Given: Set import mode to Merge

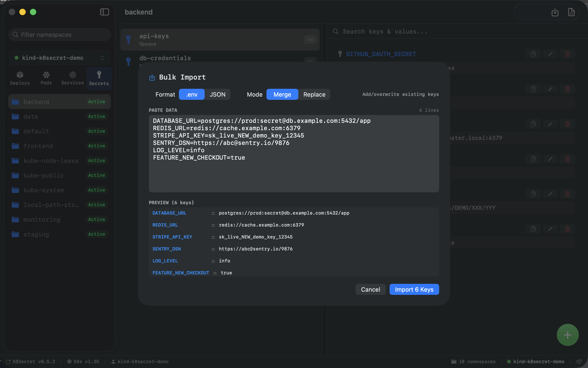Looking at the screenshot, I should (x=282, y=95).
